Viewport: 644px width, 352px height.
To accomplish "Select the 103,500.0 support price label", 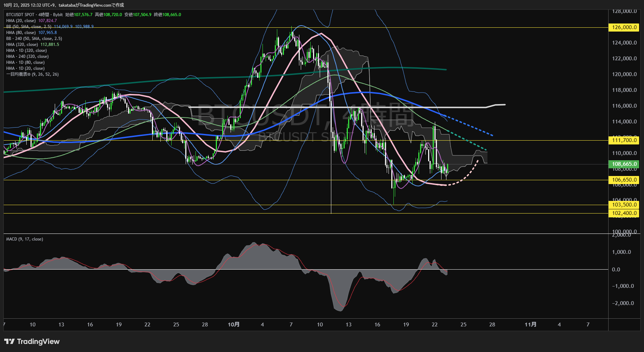I will tap(624, 205).
